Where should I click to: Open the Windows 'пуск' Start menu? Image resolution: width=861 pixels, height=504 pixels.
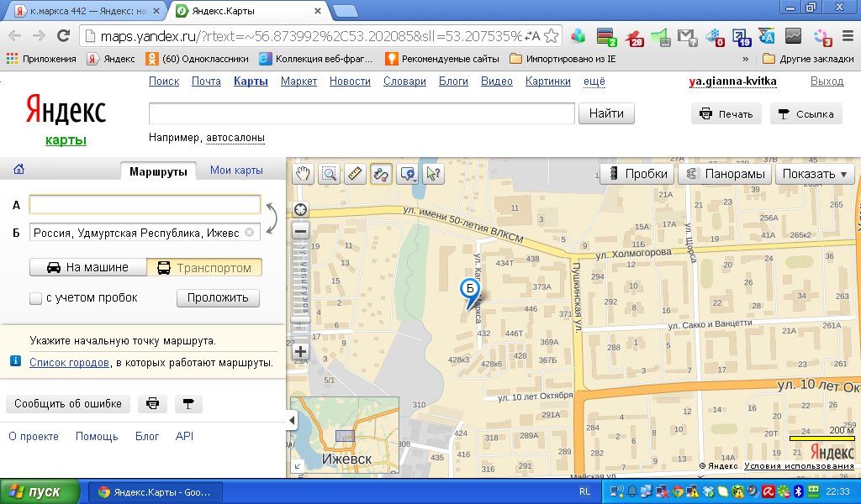click(39, 492)
